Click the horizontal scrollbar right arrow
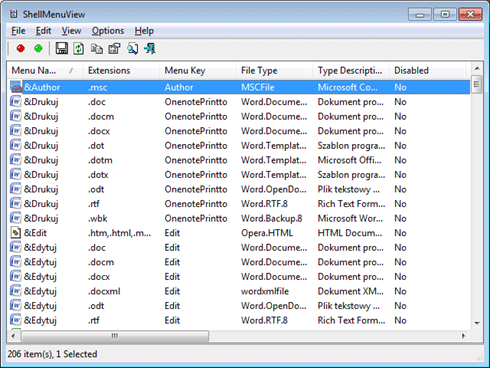 tap(463, 336)
